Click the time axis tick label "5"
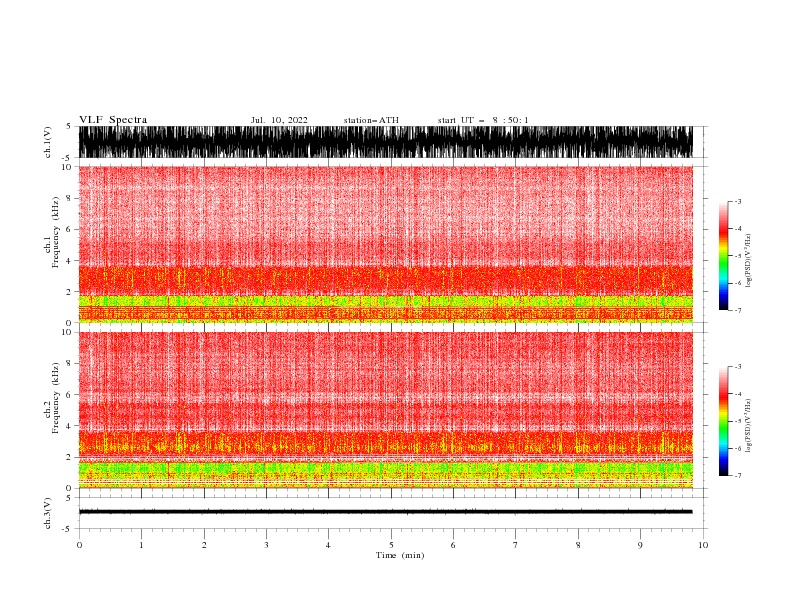The height and width of the screenshot is (612, 792). coord(391,545)
